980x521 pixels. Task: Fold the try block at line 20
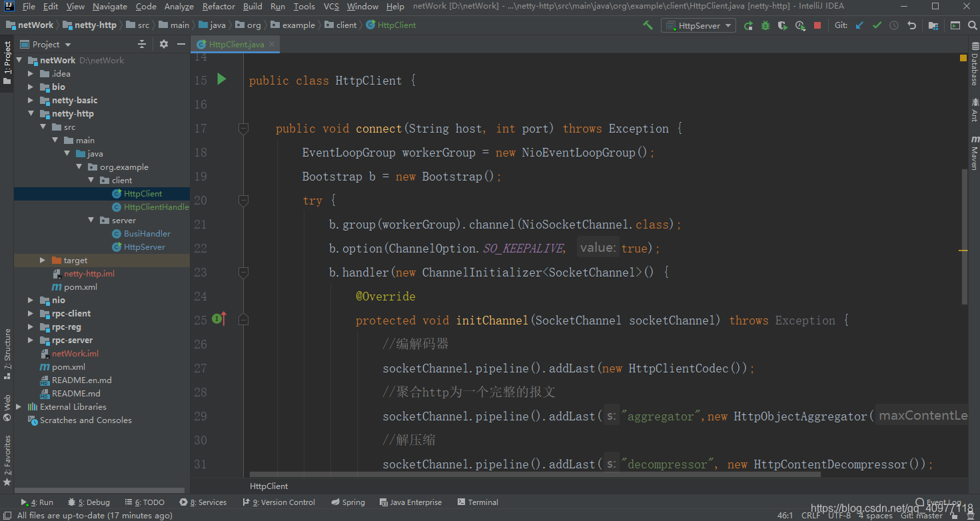(x=243, y=200)
